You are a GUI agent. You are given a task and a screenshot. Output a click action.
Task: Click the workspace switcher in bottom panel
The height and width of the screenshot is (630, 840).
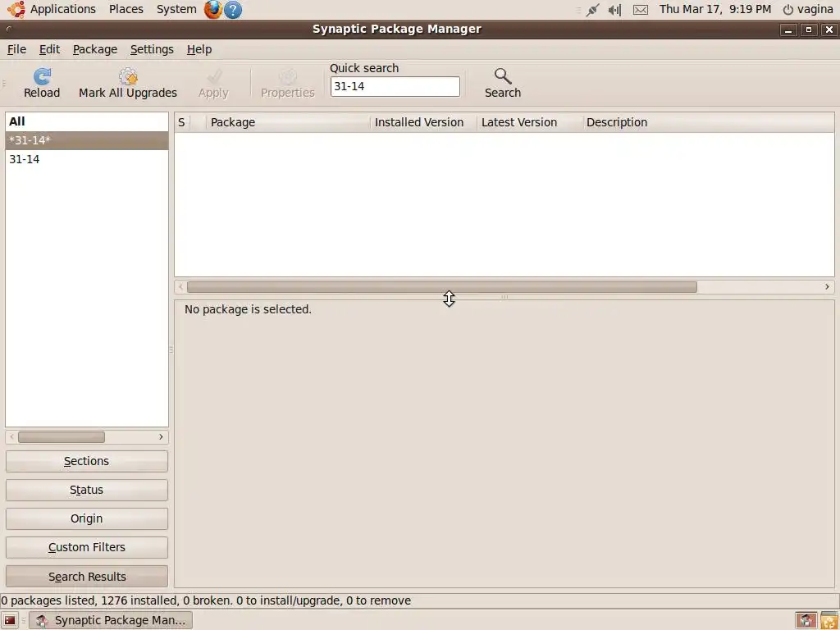click(806, 620)
